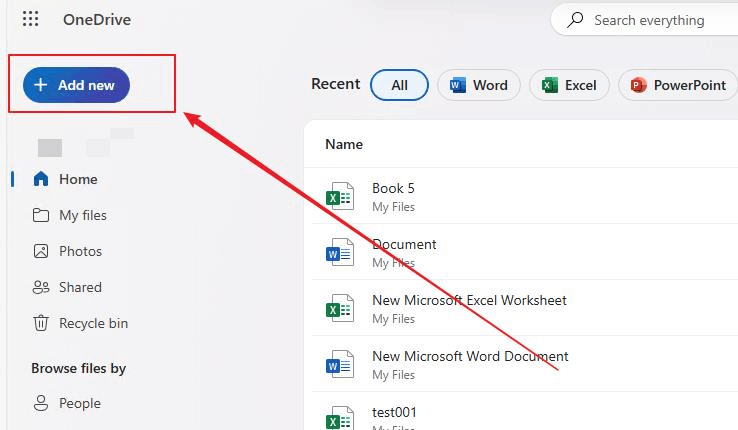Open the Book 5 file
The width and height of the screenshot is (738, 430).
393,188
